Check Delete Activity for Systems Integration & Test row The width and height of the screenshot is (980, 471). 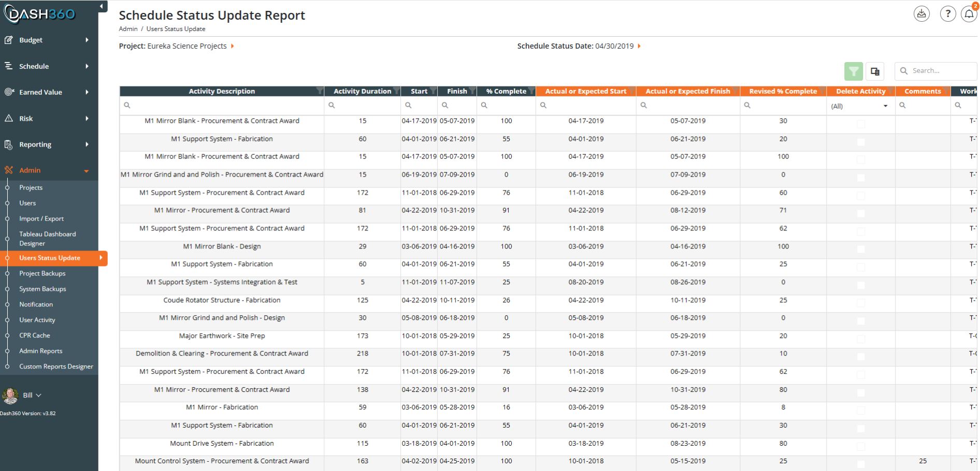861,285
